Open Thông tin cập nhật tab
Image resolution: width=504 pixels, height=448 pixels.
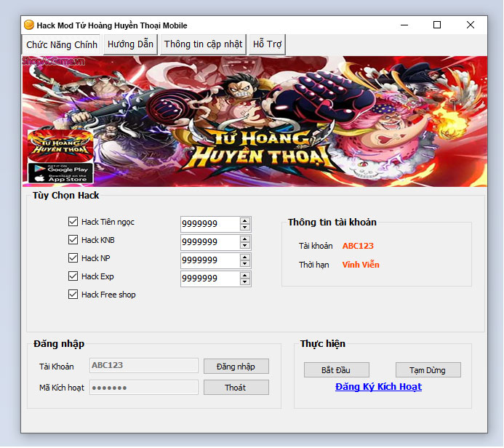pos(203,44)
